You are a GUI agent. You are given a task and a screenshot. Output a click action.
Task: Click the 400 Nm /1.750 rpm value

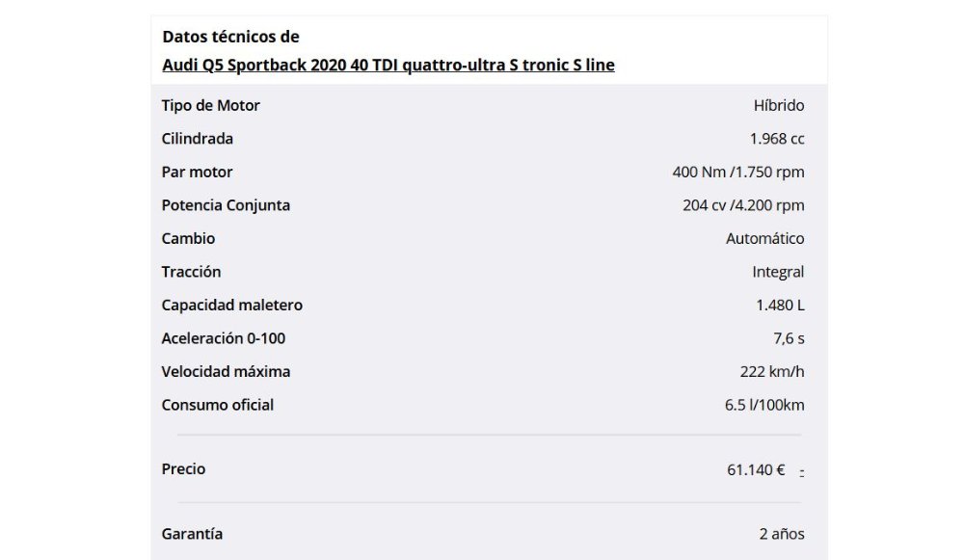(x=737, y=173)
